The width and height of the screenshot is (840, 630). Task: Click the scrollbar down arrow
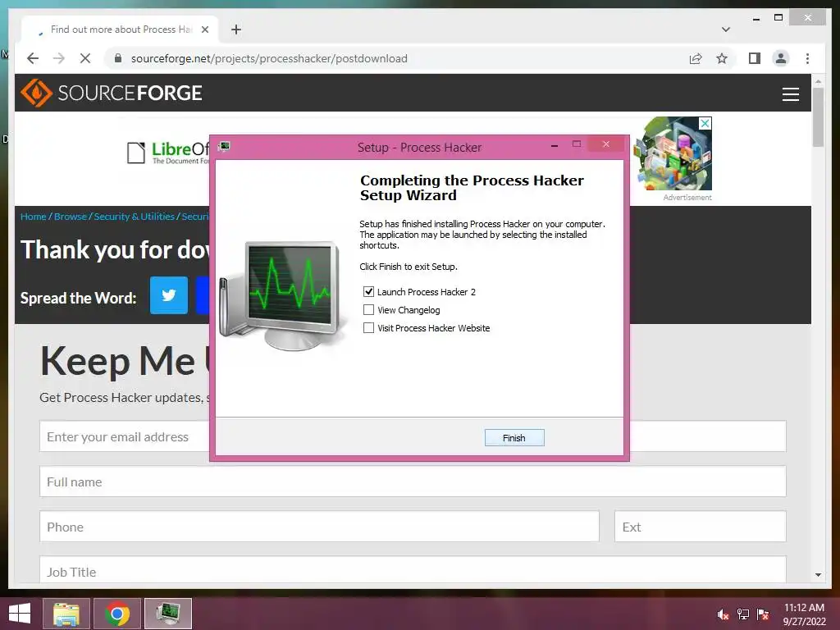pos(818,575)
